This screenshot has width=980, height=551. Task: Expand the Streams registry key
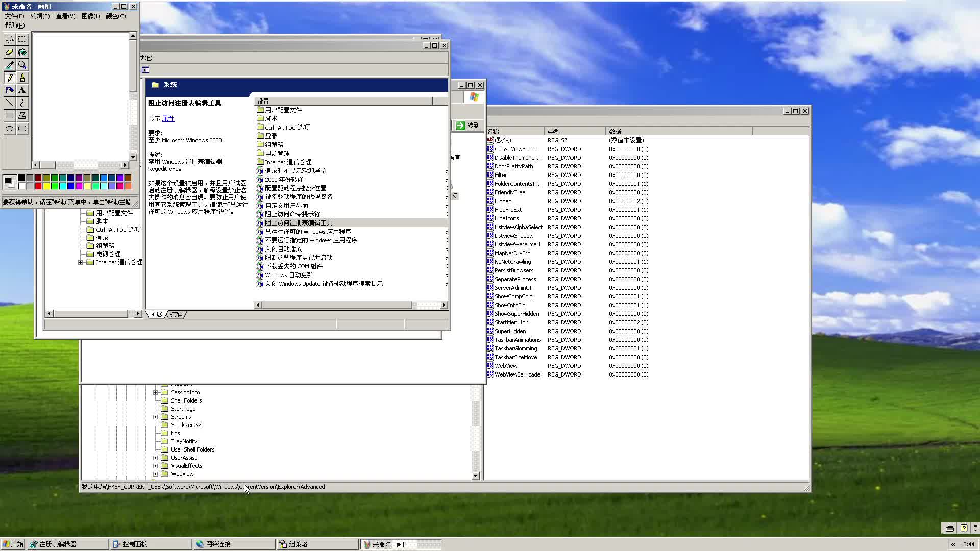(x=156, y=417)
